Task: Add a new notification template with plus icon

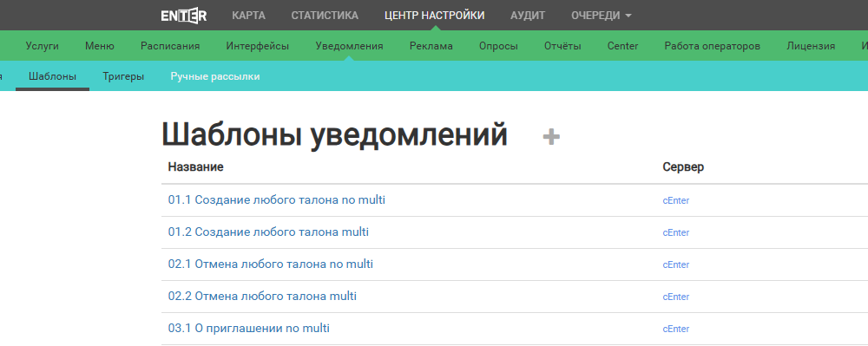Action: click(x=551, y=136)
